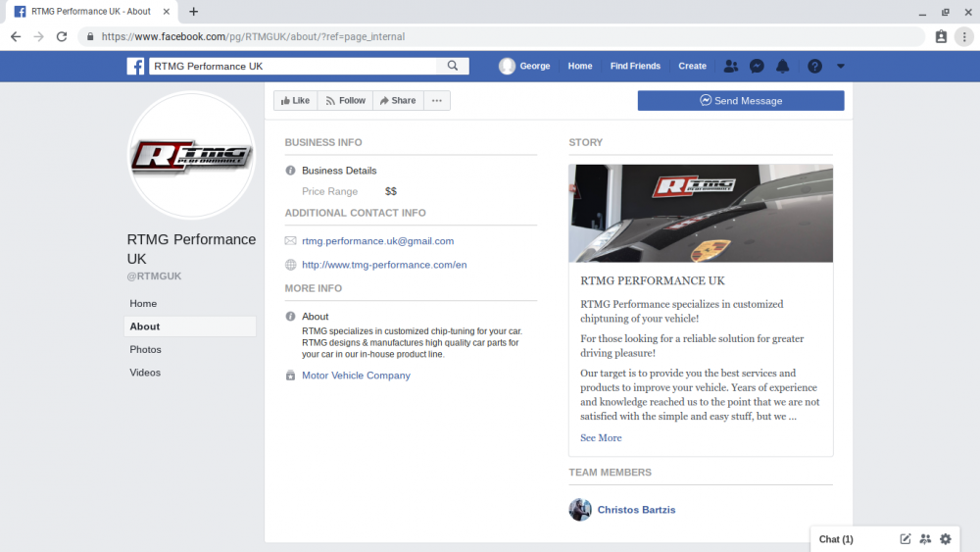The width and height of the screenshot is (980, 552).
Task: Open the Messenger icon in top bar
Action: point(757,66)
